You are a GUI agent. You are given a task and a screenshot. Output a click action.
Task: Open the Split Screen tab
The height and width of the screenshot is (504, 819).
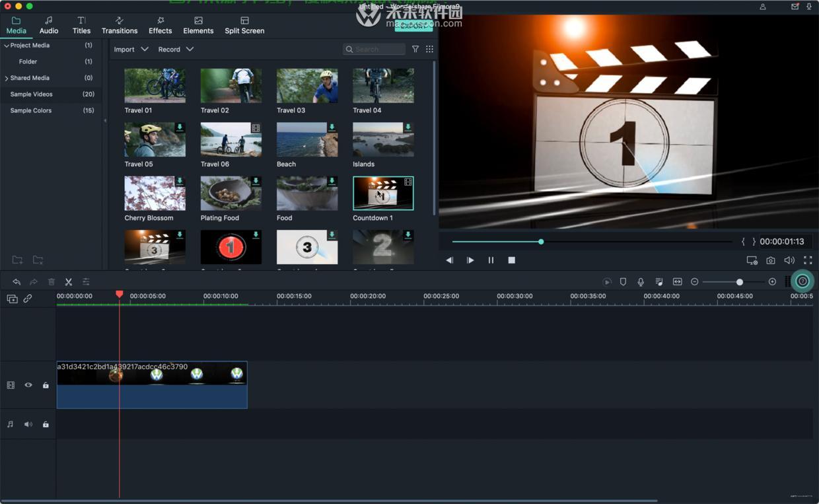point(244,25)
